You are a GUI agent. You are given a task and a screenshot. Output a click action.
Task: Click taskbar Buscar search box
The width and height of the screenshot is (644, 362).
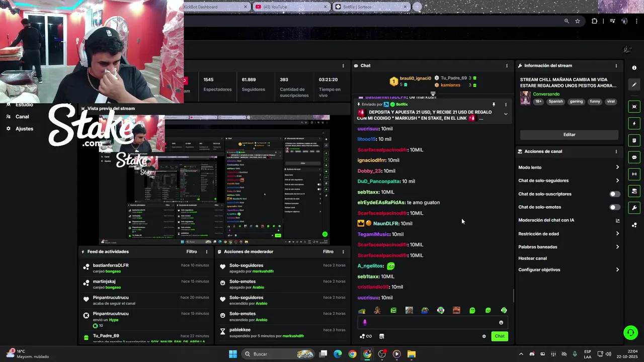point(277,354)
